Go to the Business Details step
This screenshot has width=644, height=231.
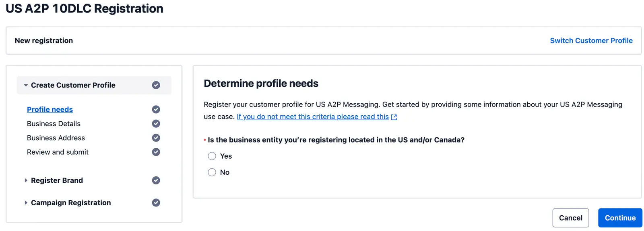[x=54, y=124]
